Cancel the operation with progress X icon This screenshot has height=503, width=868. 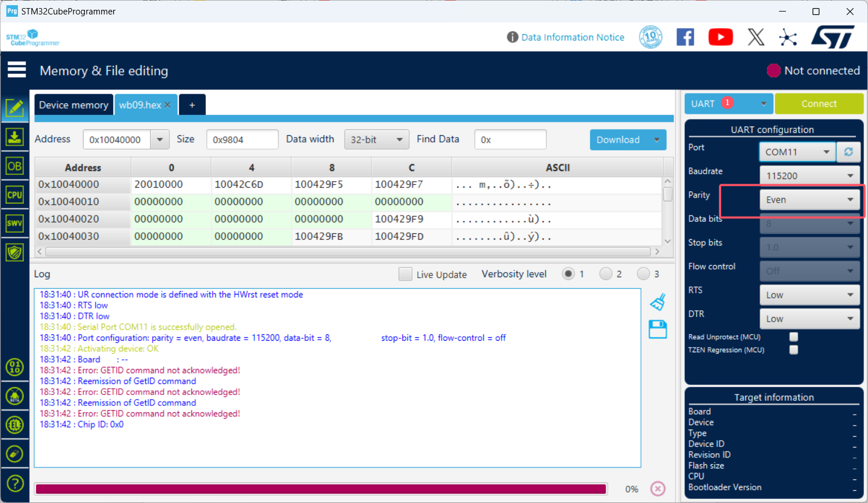pos(658,489)
